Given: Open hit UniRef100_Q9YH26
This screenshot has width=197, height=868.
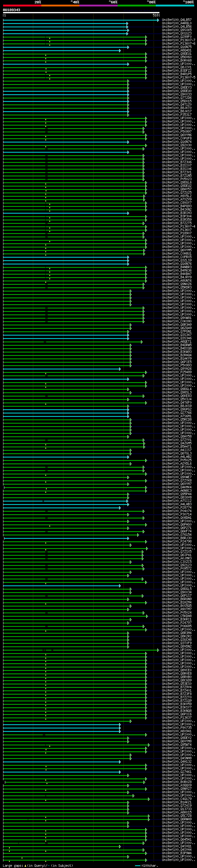Looking at the screenshot, I should (177, 369).
